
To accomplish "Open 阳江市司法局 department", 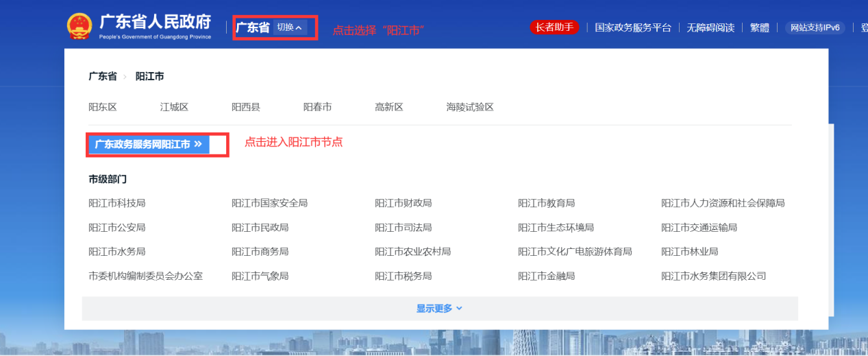I will [x=404, y=227].
